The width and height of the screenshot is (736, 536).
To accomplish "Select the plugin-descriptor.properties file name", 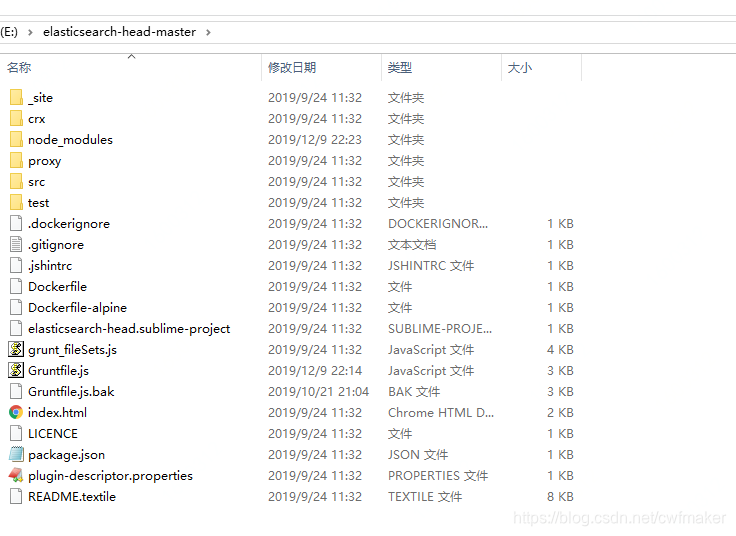I will [110, 476].
